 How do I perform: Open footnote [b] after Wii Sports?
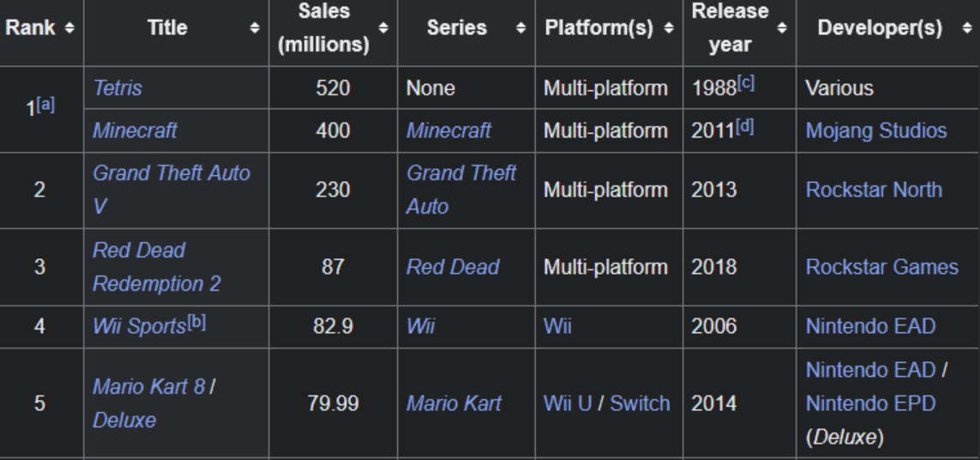196,323
